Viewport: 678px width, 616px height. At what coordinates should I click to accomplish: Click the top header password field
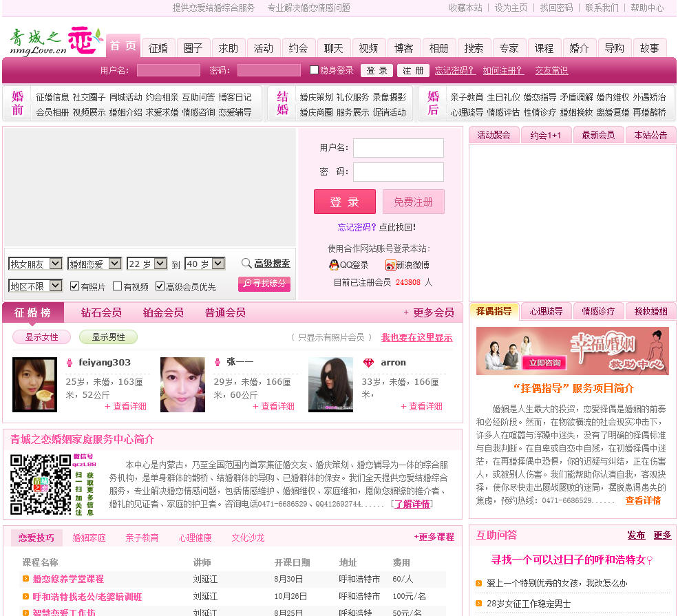pos(269,70)
